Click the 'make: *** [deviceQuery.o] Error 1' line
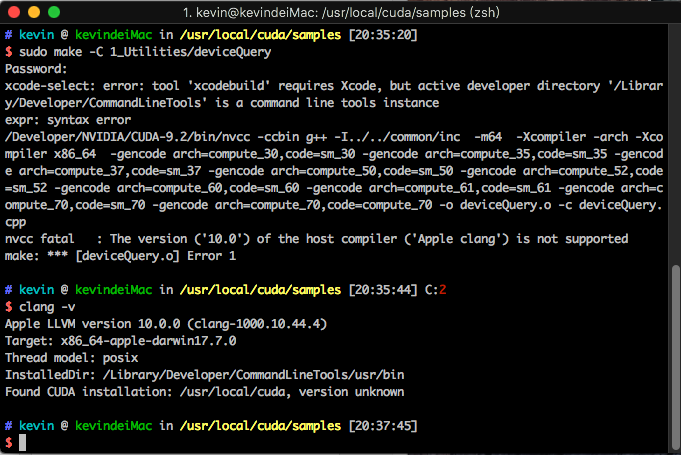The width and height of the screenshot is (681, 455). click(x=120, y=256)
